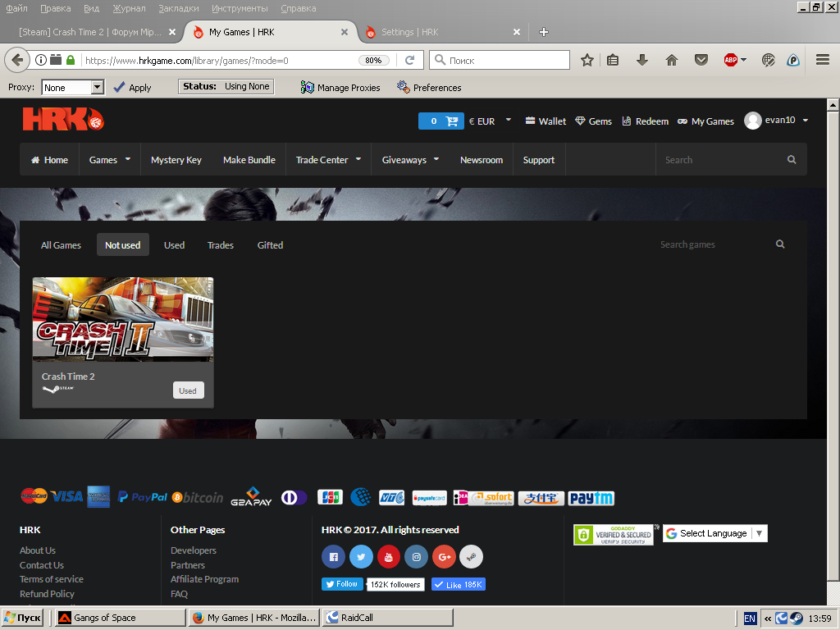
Task: Click the site search magnifier icon
Action: pos(792,160)
